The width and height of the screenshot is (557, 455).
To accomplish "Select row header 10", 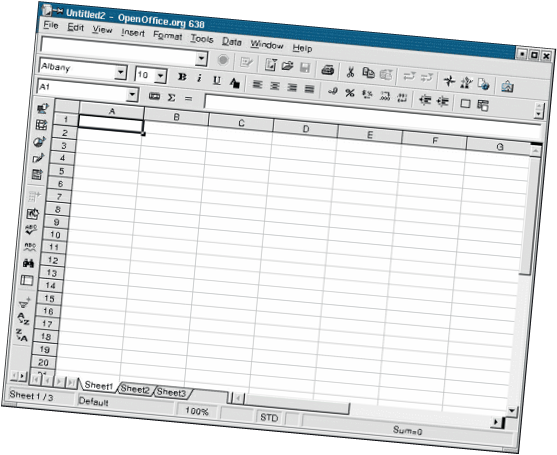I will coord(55,234).
